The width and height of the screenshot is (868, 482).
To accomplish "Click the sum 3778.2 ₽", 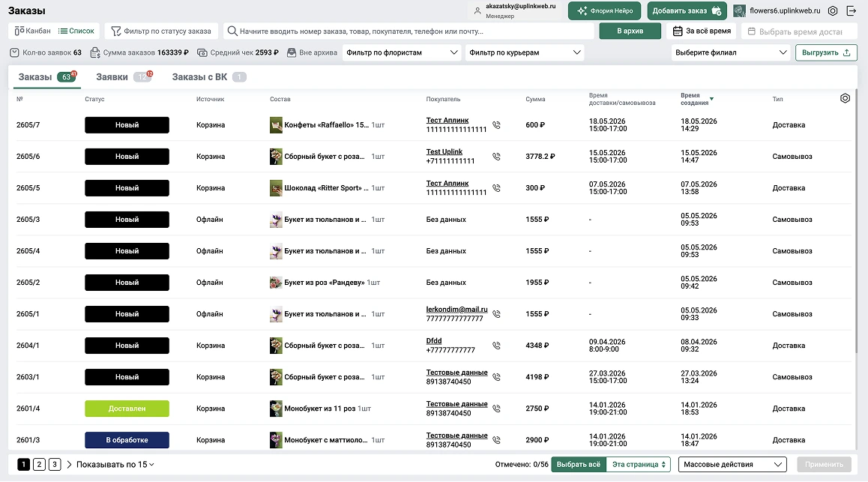I will click(x=540, y=157).
